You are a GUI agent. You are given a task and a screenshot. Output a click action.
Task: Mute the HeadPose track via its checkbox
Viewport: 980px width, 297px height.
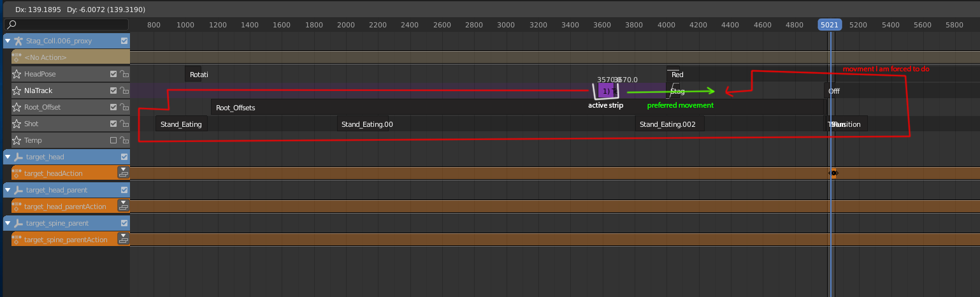point(113,74)
